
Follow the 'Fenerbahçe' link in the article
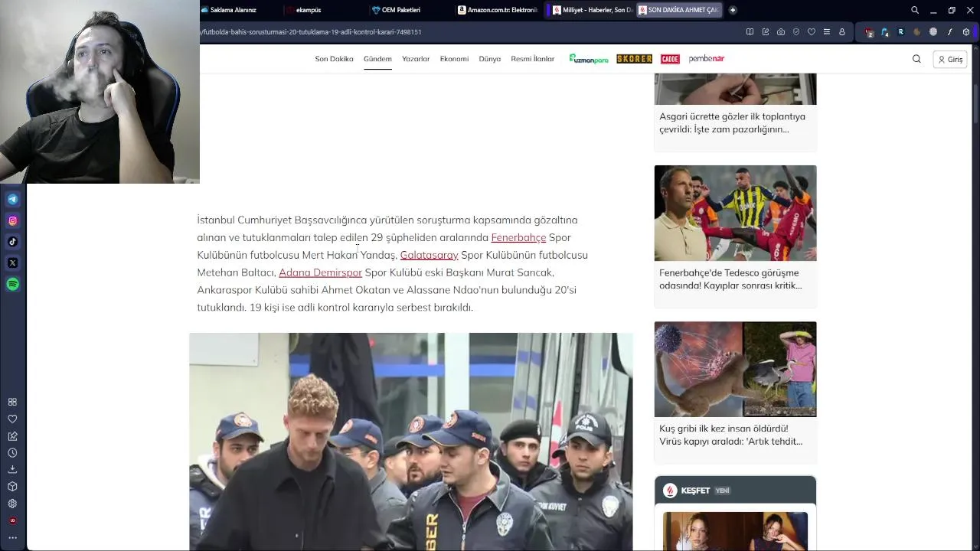pyautogui.click(x=518, y=237)
